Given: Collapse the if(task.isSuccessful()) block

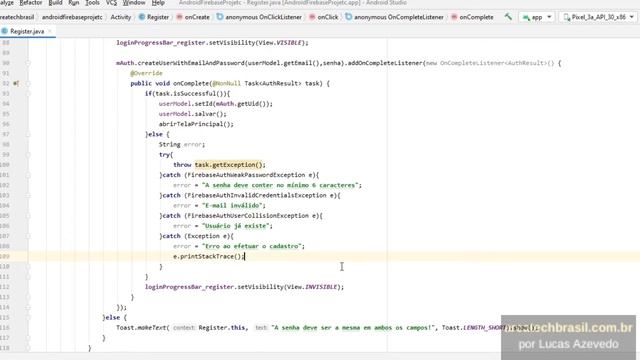Looking at the screenshot, I should click(x=28, y=93).
